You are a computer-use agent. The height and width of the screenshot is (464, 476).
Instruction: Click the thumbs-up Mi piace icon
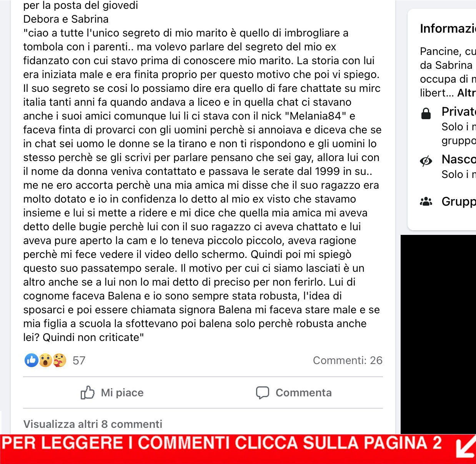click(x=88, y=392)
